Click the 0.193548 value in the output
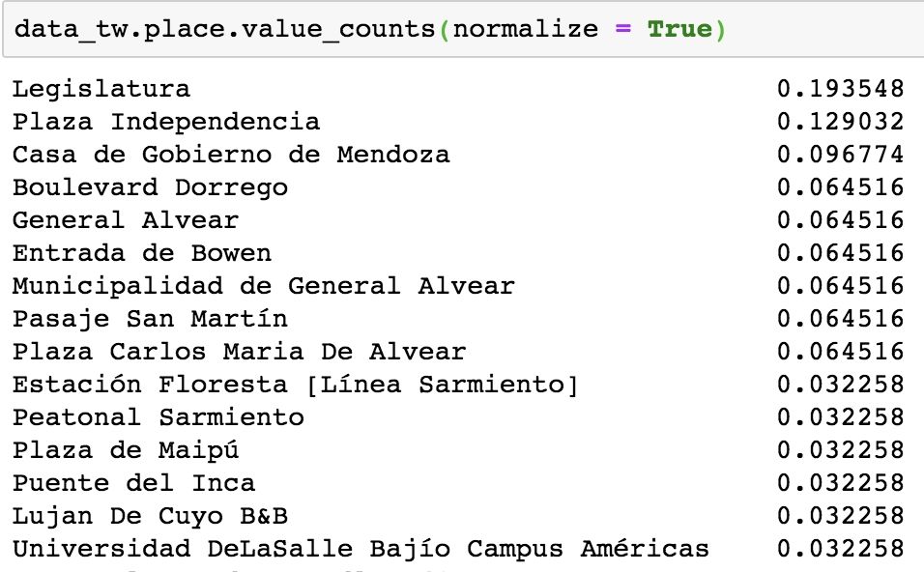The height and width of the screenshot is (572, 924). click(x=840, y=90)
